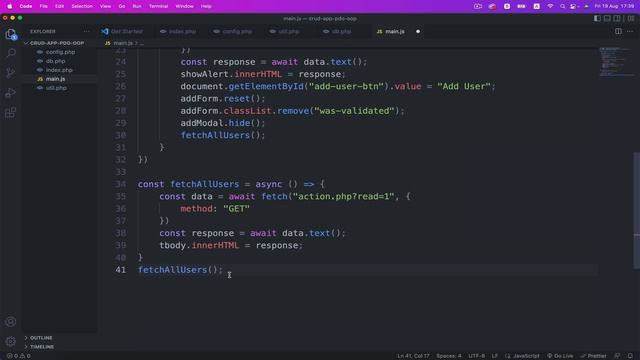Click Spaces: 4 indentation indicator
640x360 pixels.
click(449, 356)
